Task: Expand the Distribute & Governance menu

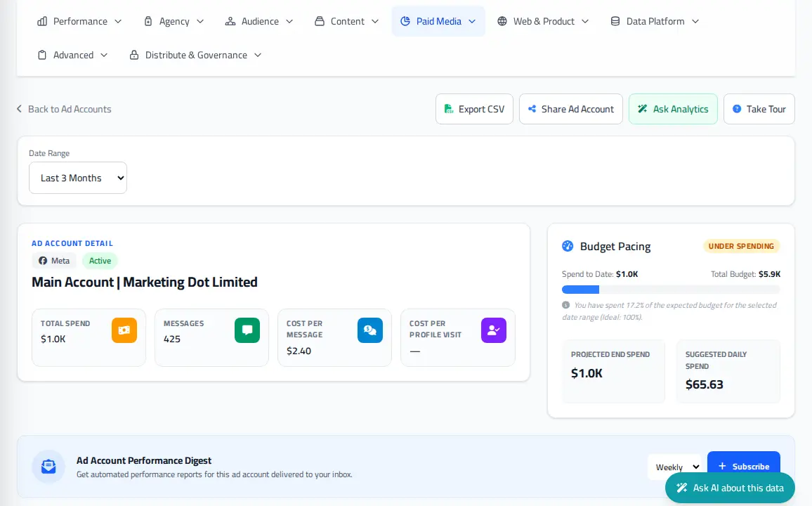Action: (195, 55)
